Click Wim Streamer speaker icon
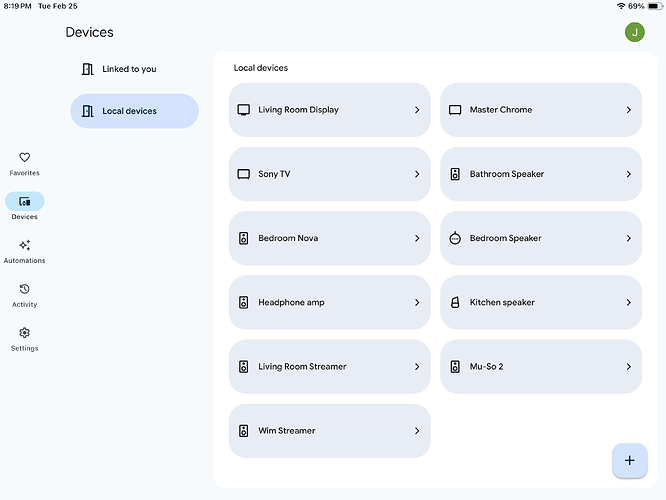This screenshot has height=500, width=666. click(243, 431)
